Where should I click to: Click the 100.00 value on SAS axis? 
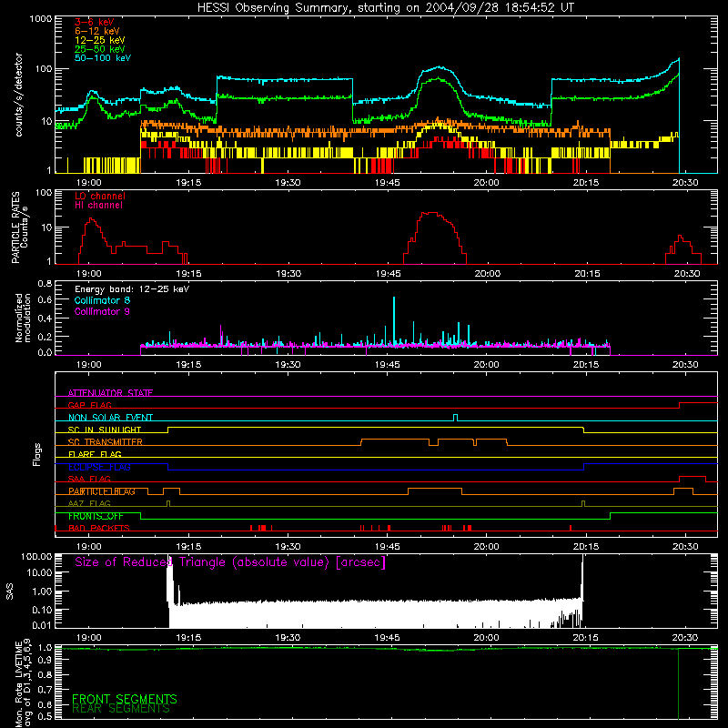click(x=36, y=556)
